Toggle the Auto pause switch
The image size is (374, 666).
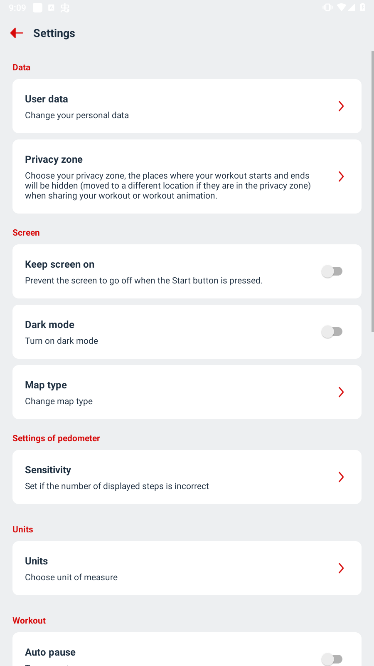[332, 659]
